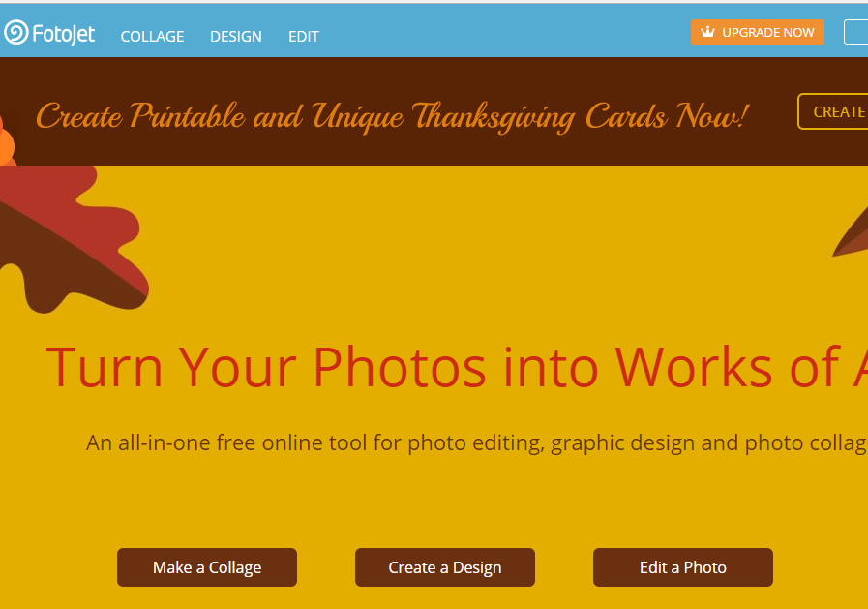
Task: Click the word 'Thanksgiving' in the script banner
Action: (x=494, y=117)
